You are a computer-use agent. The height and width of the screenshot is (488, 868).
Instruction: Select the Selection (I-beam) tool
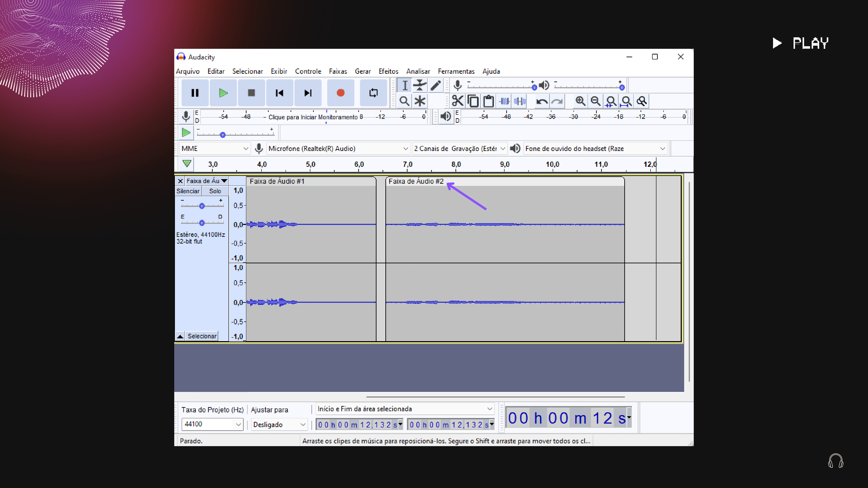coord(404,85)
